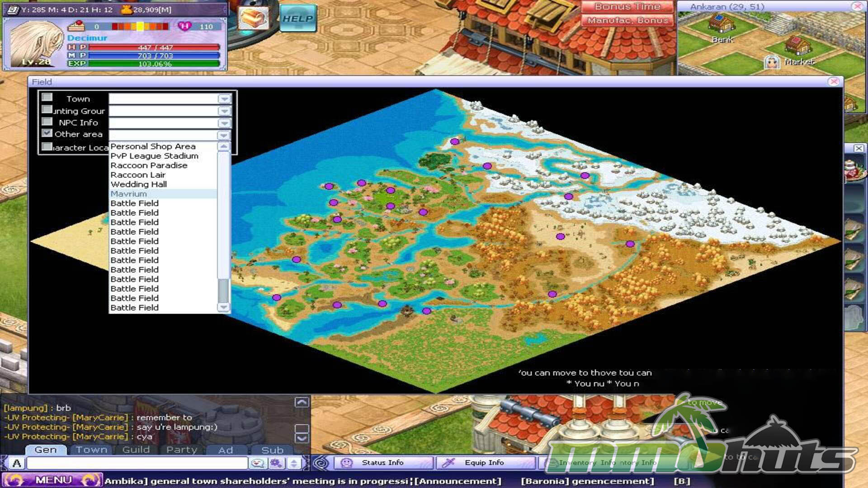The height and width of the screenshot is (488, 868).
Task: Switch to the Guild chat tab
Action: tap(136, 450)
